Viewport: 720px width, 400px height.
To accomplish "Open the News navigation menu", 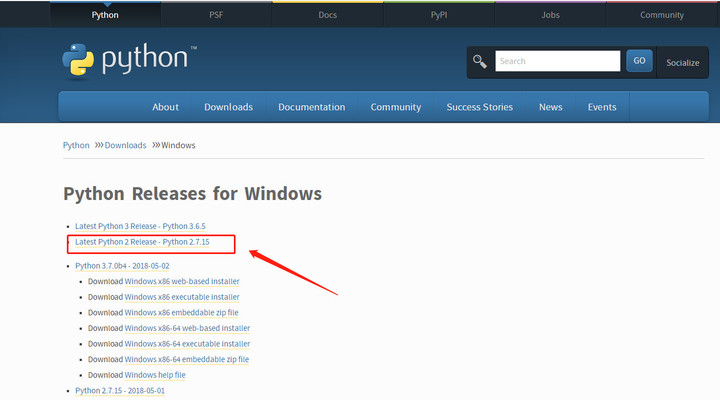I will click(551, 107).
